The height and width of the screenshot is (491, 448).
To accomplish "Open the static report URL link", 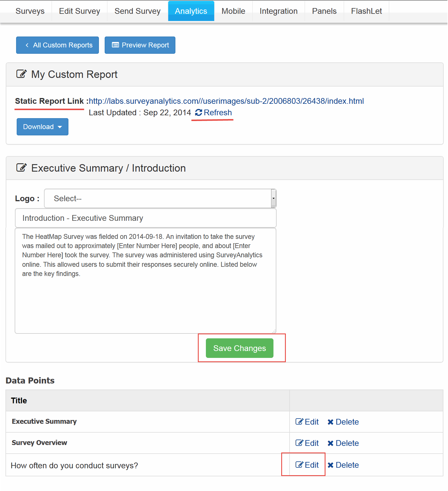I will (x=226, y=101).
